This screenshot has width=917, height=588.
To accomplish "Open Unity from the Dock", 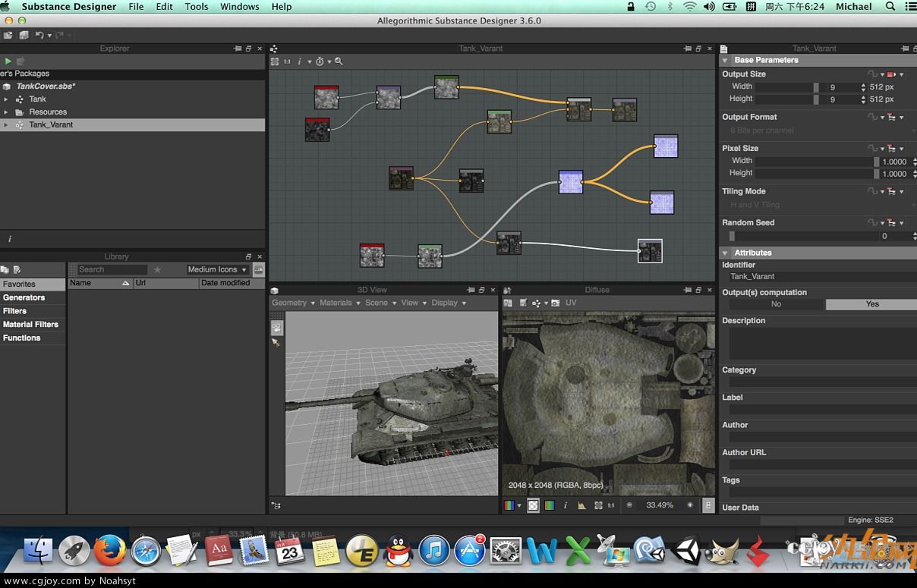I will 686,551.
